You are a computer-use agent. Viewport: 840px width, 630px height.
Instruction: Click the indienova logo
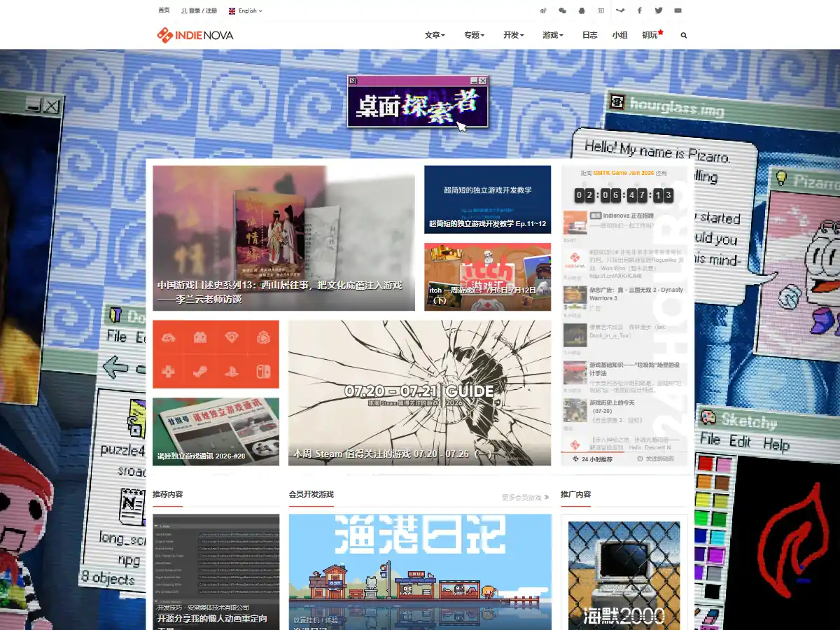(195, 35)
